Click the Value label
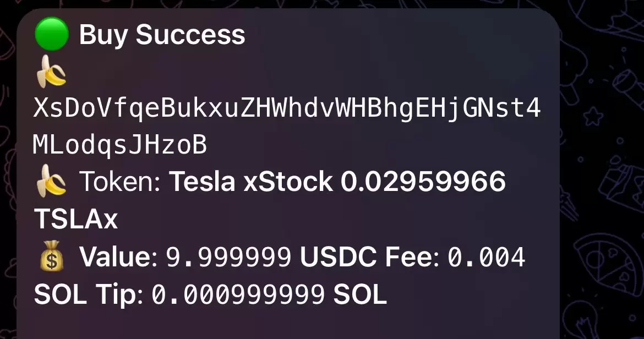The image size is (644, 339). click(x=118, y=257)
